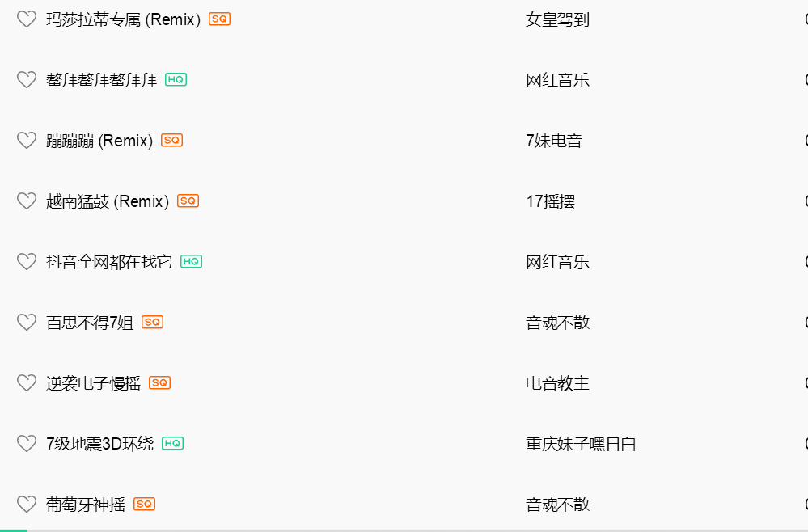Click HQ badge next to 鳌拜鳌拜鳌拜拜
This screenshot has width=808, height=532.
point(176,79)
